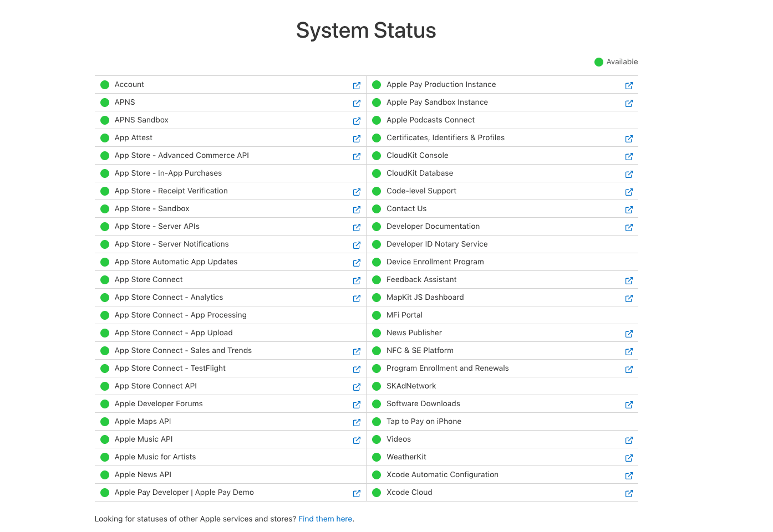The image size is (773, 532).
Task: Click link icon for Apple Pay Sandbox Instance
Action: click(x=629, y=103)
